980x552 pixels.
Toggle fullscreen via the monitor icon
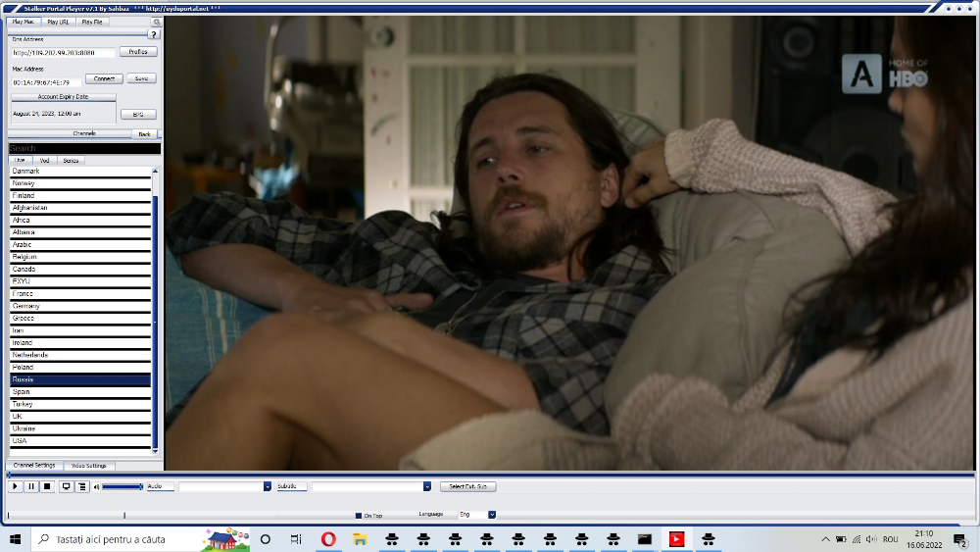point(66,486)
